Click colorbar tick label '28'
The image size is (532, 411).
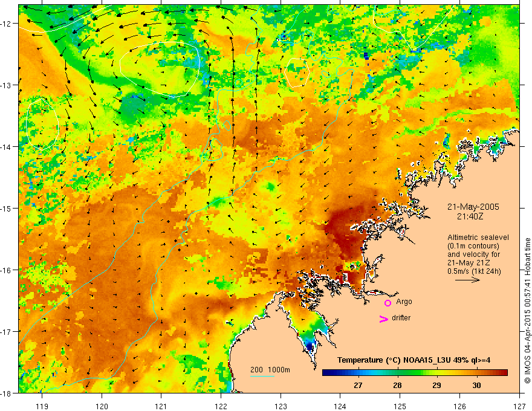[x=397, y=385]
